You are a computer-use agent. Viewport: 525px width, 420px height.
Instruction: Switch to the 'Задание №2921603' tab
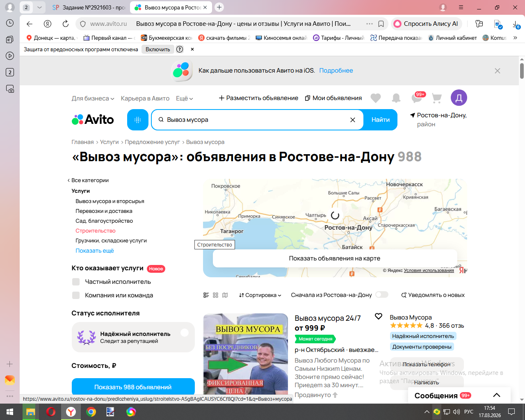click(x=89, y=7)
